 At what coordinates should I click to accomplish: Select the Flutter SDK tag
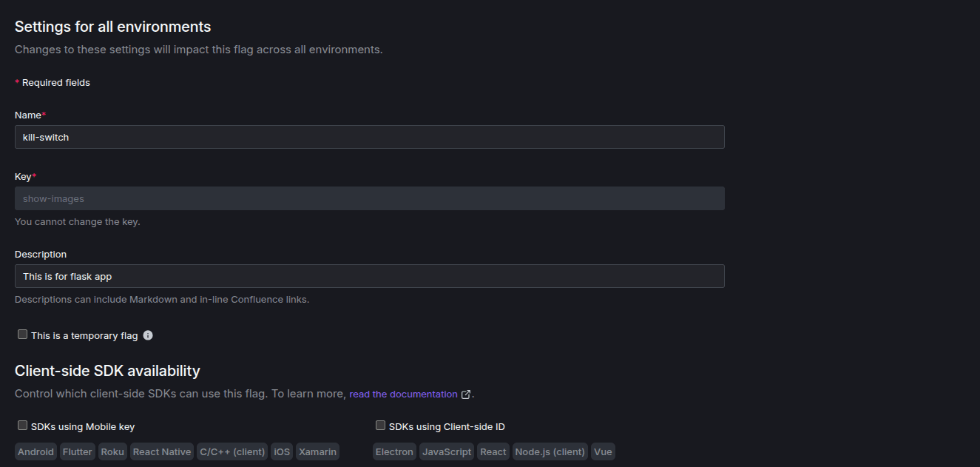click(77, 451)
